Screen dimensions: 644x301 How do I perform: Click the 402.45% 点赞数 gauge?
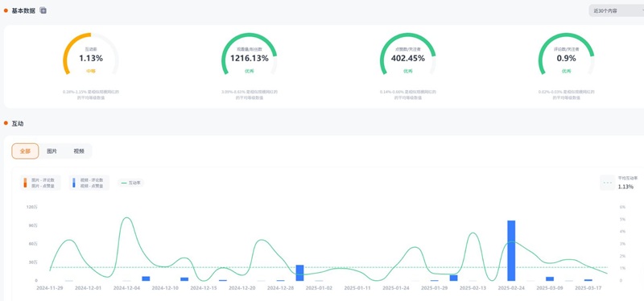pyautogui.click(x=408, y=54)
